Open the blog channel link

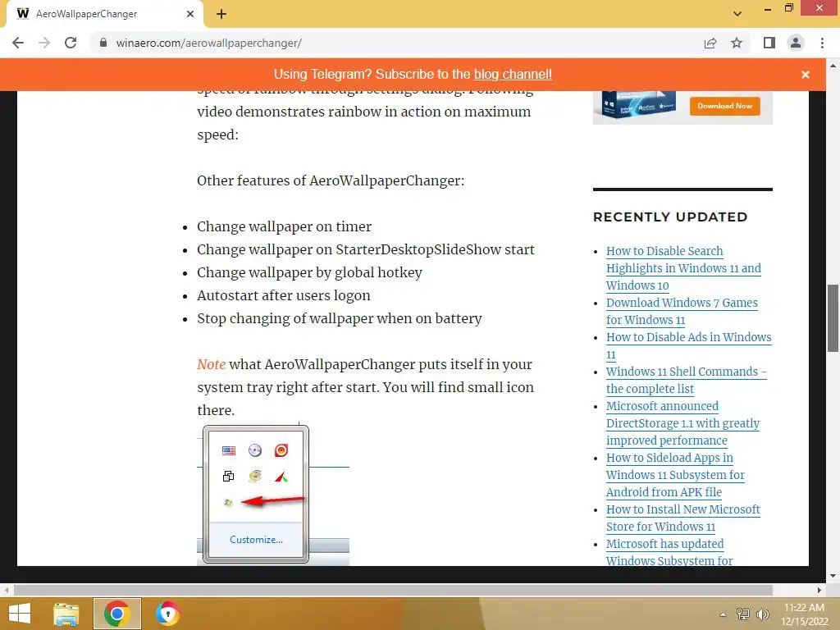(513, 75)
